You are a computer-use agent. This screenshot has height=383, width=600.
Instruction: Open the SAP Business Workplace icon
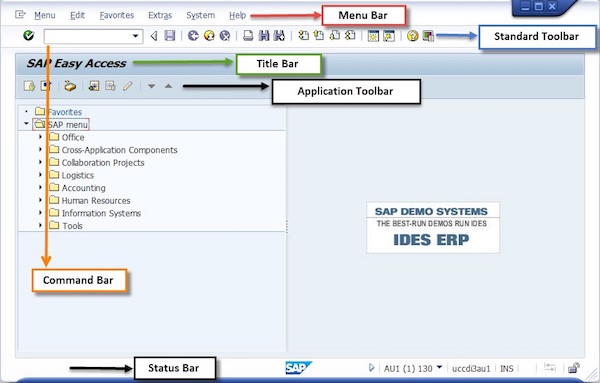click(70, 86)
